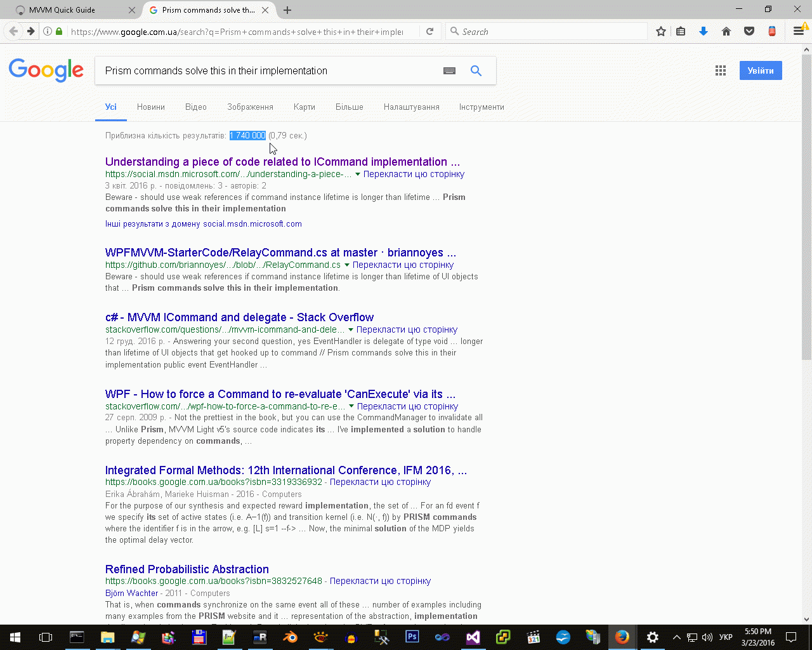This screenshot has width=812, height=650.
Task: Click author link Björn Wachter
Action: tap(132, 593)
